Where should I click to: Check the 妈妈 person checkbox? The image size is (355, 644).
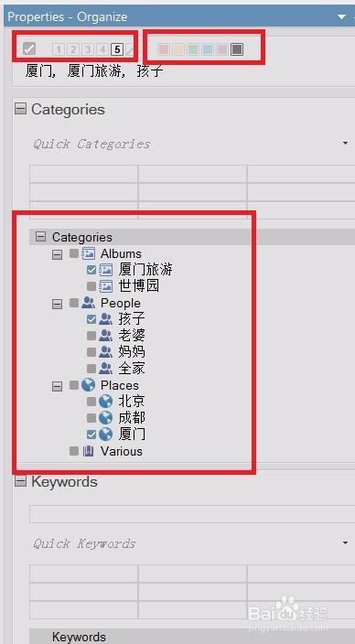pyautogui.click(x=91, y=352)
